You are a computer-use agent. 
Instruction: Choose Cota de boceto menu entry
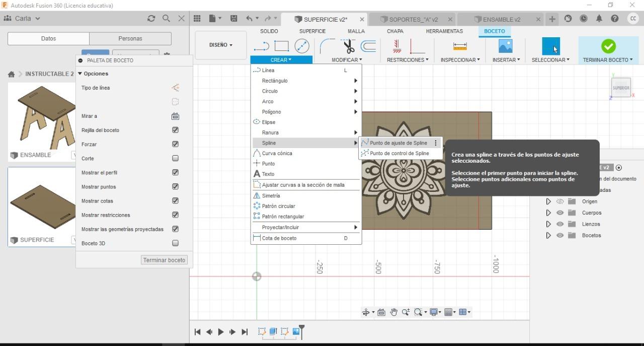point(306,238)
